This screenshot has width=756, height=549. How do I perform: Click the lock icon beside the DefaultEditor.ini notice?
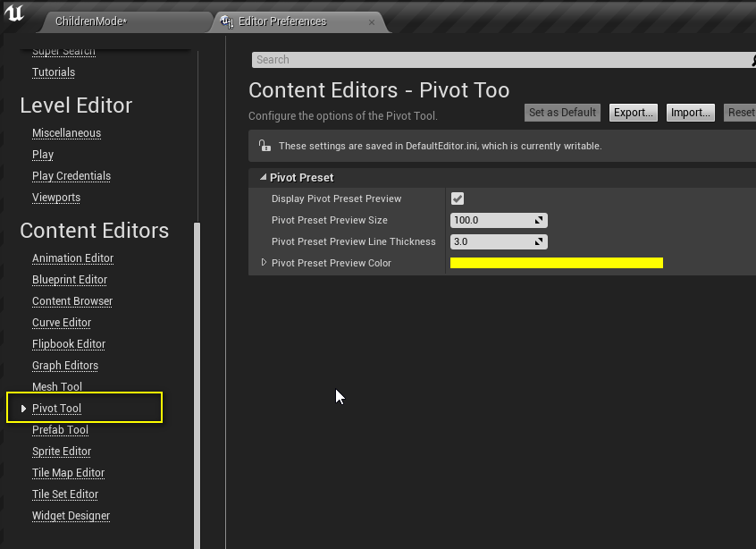(x=265, y=145)
